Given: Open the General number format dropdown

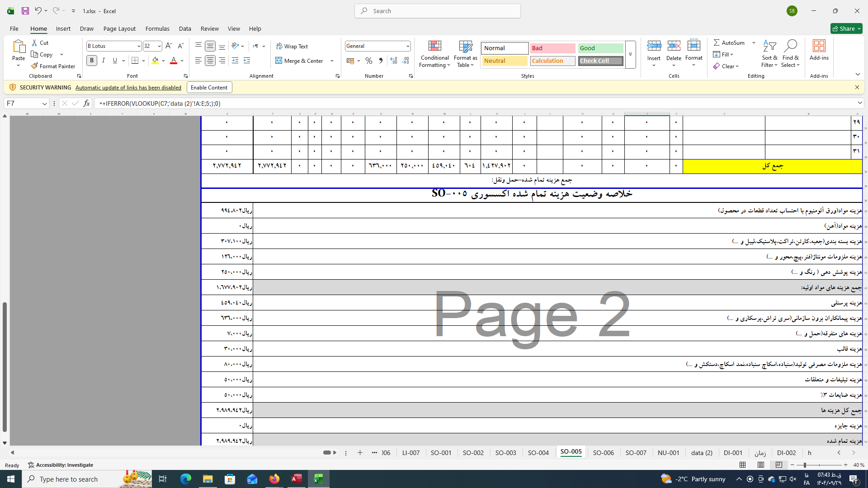Looking at the screenshot, I should coord(407,46).
